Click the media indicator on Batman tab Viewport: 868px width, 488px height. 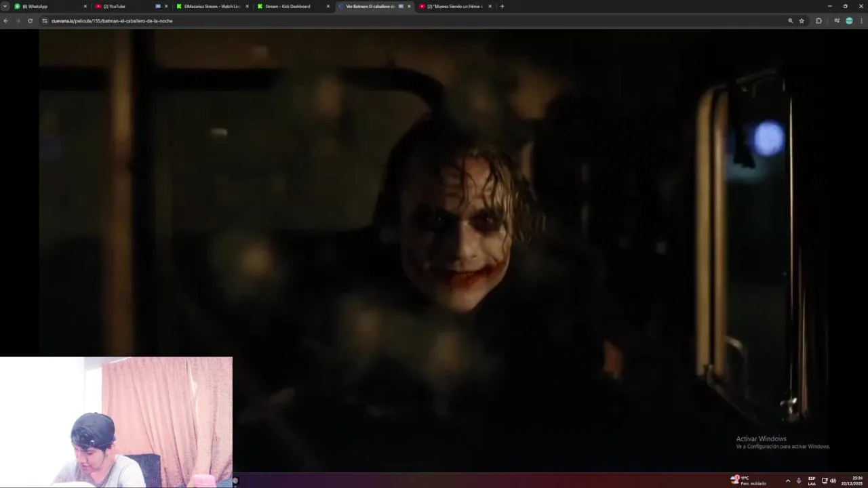point(401,6)
